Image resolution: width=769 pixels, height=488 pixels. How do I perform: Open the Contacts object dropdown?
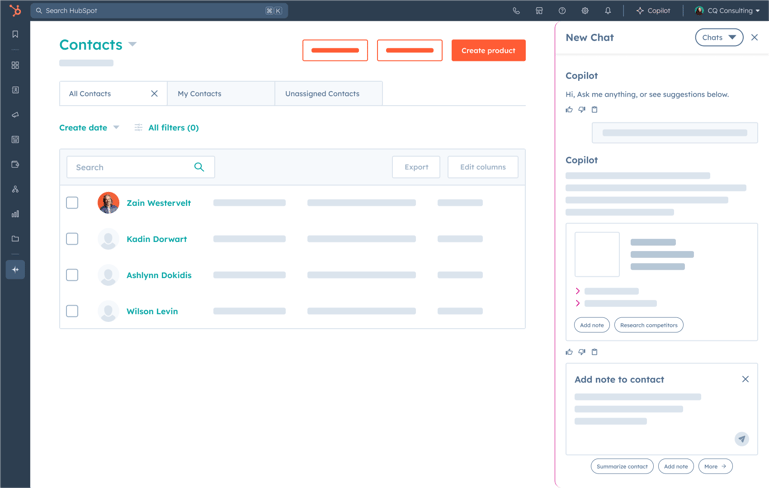[x=132, y=44]
